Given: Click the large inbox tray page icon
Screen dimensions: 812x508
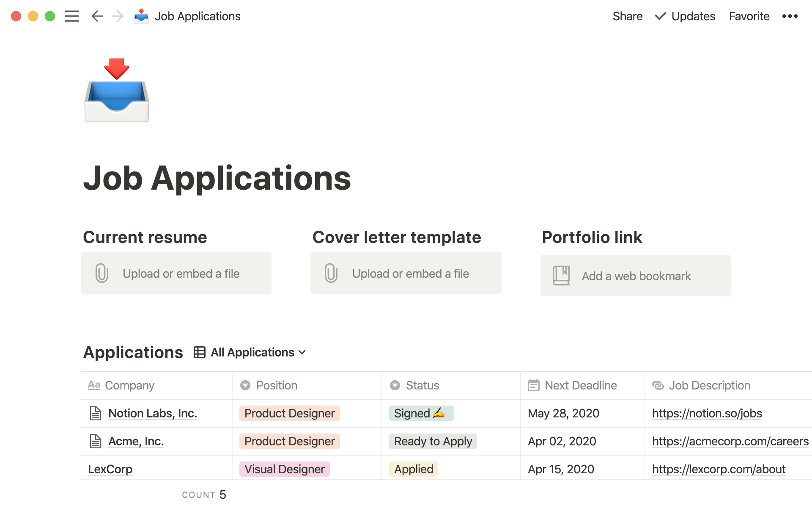Looking at the screenshot, I should (x=117, y=90).
